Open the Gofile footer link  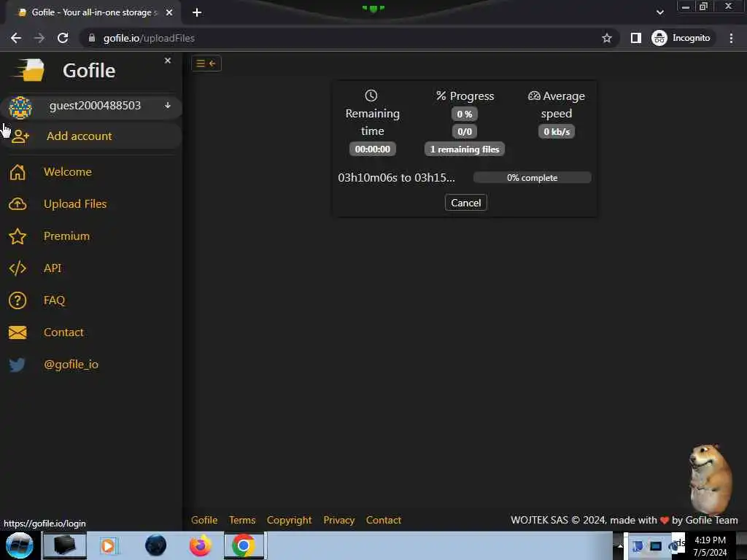click(204, 520)
